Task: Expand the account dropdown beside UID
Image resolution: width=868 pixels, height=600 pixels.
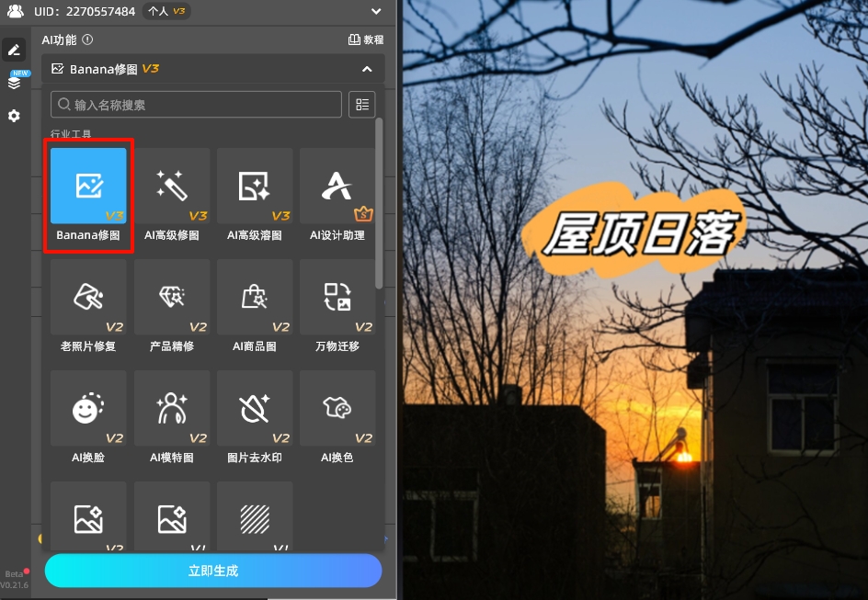Action: 375,12
